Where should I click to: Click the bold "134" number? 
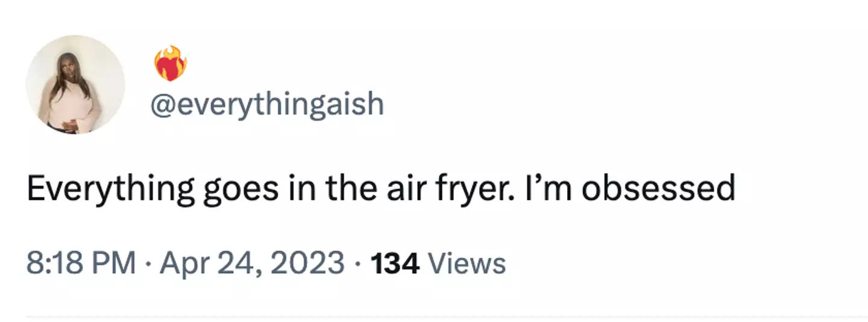pos(395,264)
